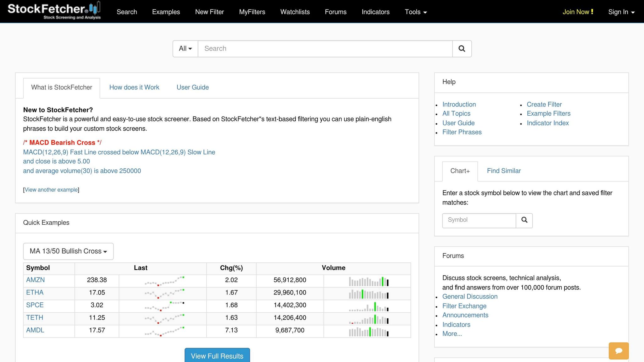Click the View another example link
644x362 pixels.
click(x=51, y=190)
